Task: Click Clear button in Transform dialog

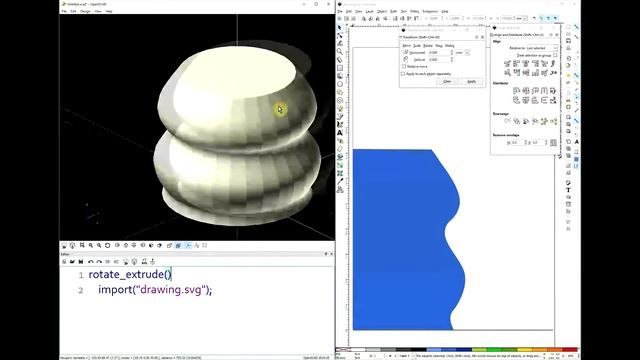Action: pyautogui.click(x=447, y=82)
